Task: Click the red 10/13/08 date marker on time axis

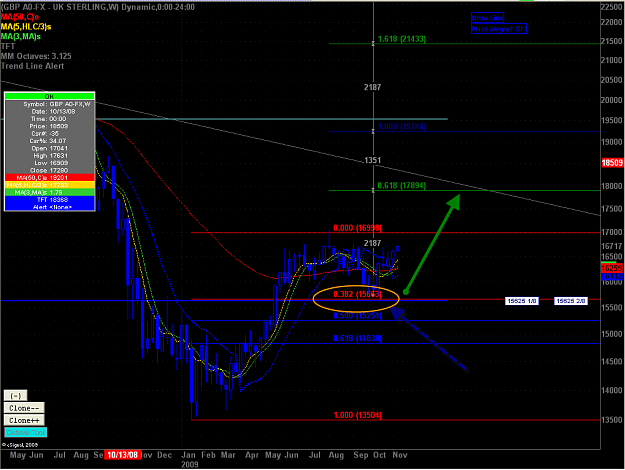Action: tap(122, 455)
